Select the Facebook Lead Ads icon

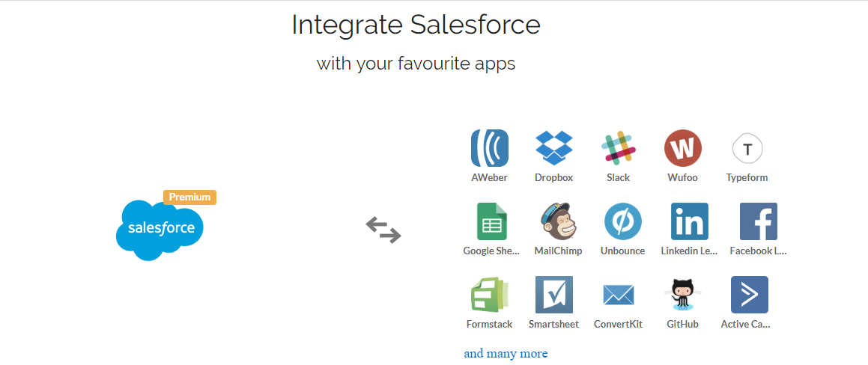click(x=758, y=221)
